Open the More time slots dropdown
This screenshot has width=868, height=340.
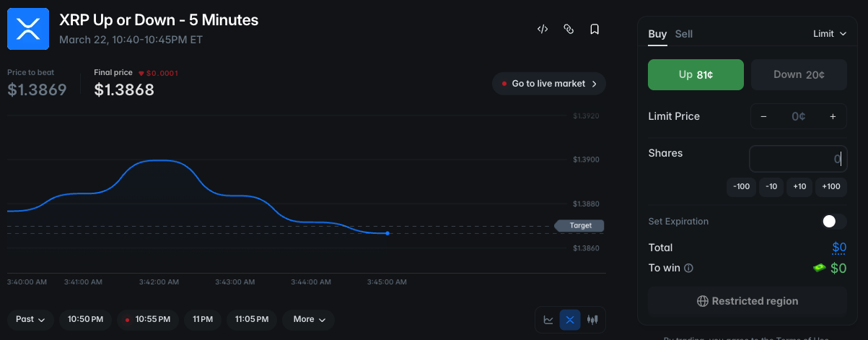[x=309, y=319]
